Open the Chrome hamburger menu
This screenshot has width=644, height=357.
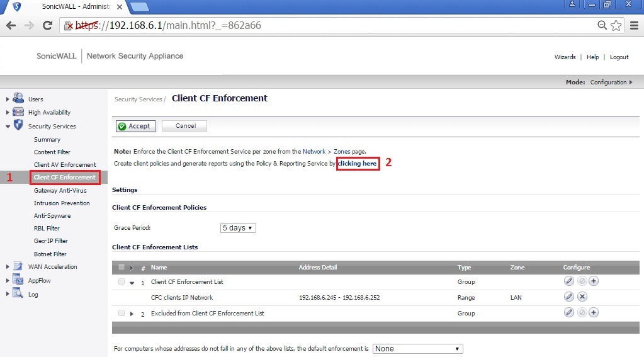coord(632,26)
